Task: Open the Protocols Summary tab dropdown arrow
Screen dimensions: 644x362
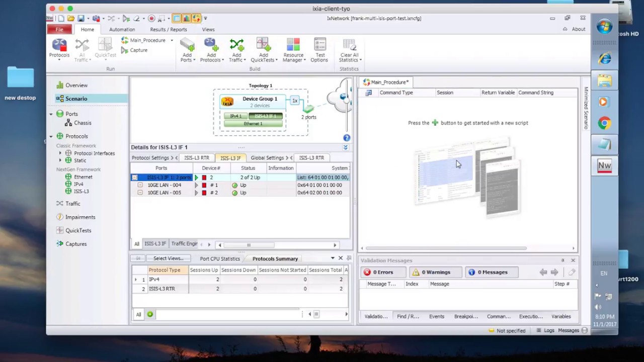Action: (333, 258)
